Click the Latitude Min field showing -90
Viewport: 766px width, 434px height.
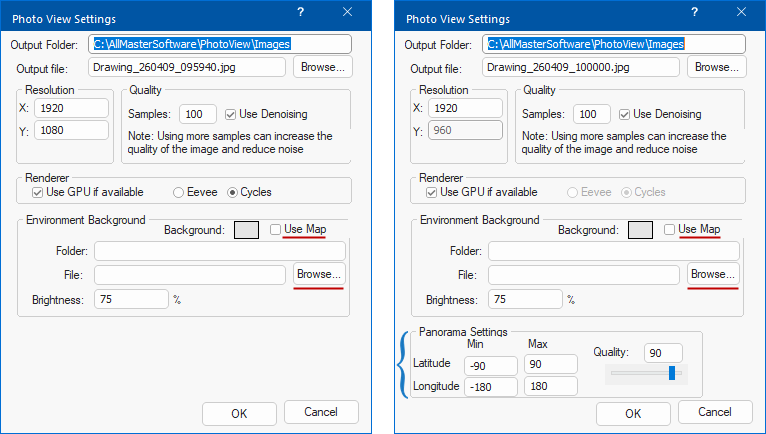click(490, 364)
